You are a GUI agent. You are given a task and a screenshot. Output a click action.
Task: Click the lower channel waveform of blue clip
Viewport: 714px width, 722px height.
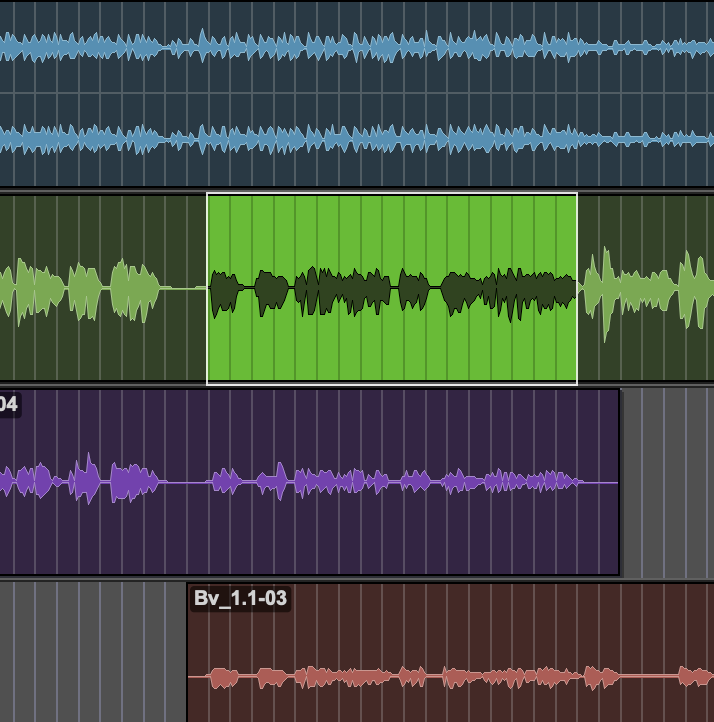click(350, 140)
